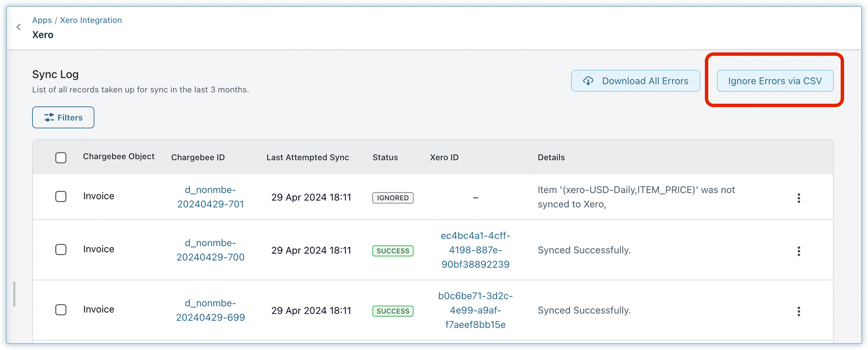Open kebab menu for invoice 20240429-699

798,311
